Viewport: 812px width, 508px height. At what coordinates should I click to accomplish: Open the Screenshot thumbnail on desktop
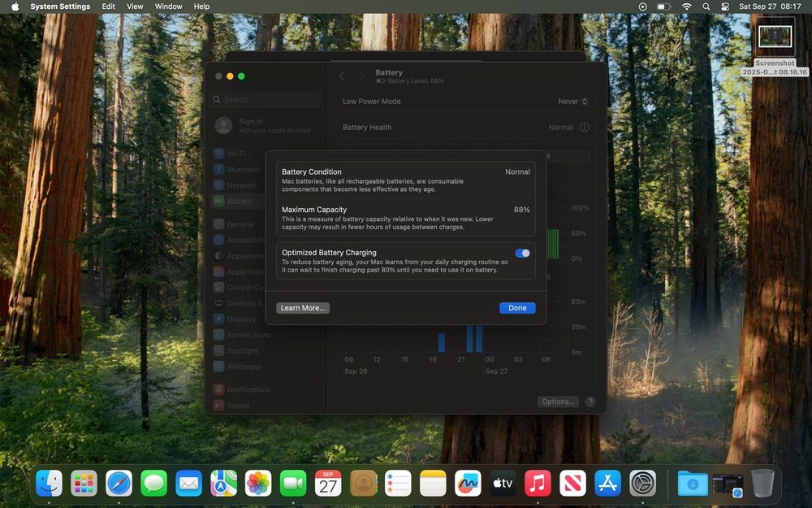pyautogui.click(x=775, y=37)
